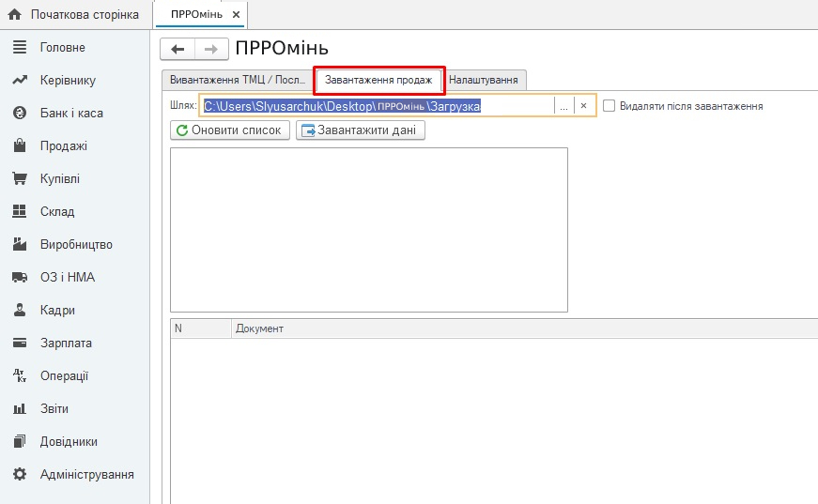Click the Продажі shopping bag icon
Viewport: 818px width, 504px height.
[19, 146]
